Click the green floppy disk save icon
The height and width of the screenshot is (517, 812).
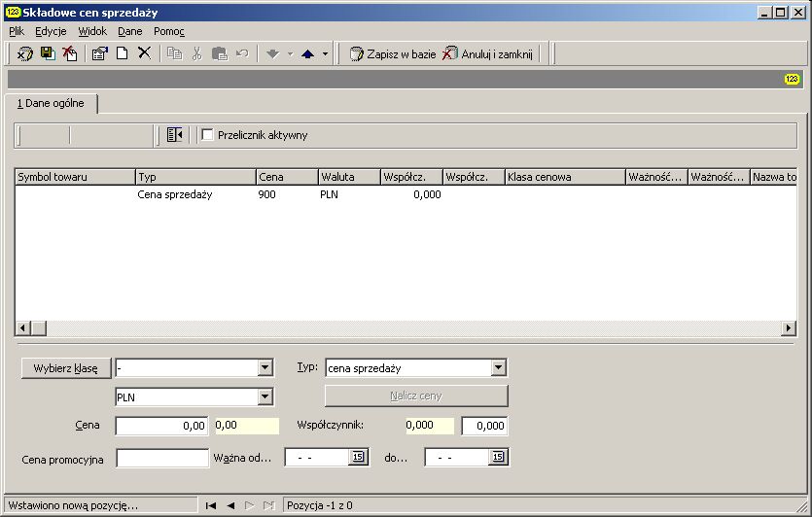pyautogui.click(x=48, y=53)
